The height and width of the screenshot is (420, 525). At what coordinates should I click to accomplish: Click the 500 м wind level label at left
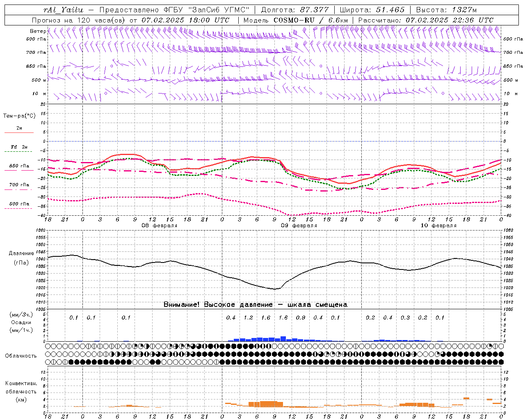click(x=39, y=80)
